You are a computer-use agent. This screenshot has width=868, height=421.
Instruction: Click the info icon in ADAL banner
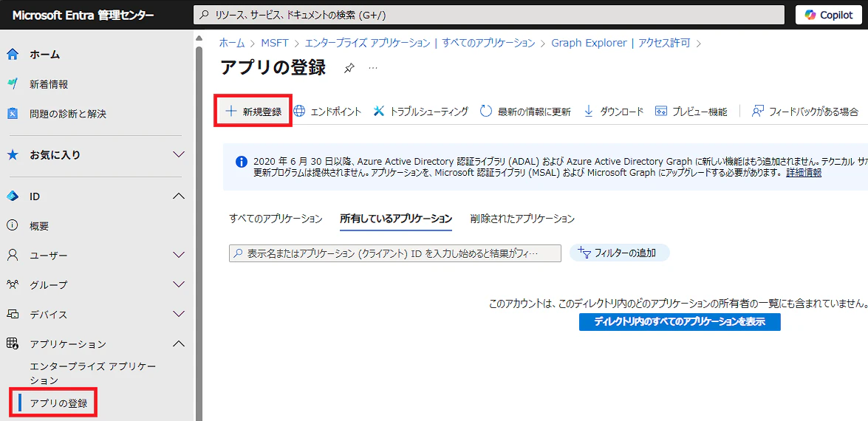point(242,162)
